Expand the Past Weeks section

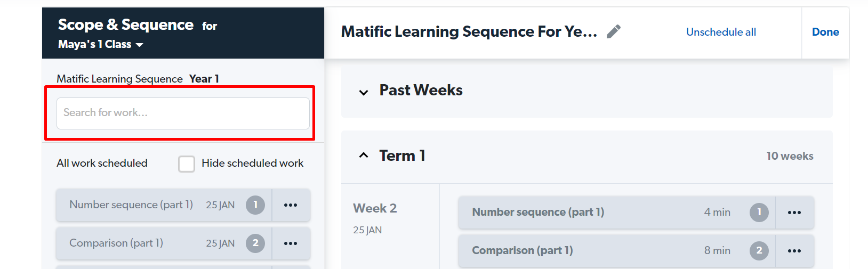[x=364, y=92]
